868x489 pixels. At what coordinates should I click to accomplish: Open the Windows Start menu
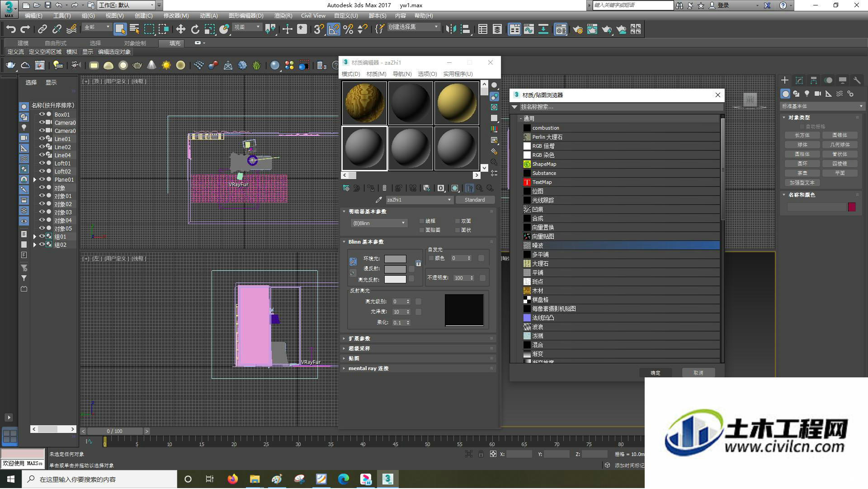click(11, 480)
